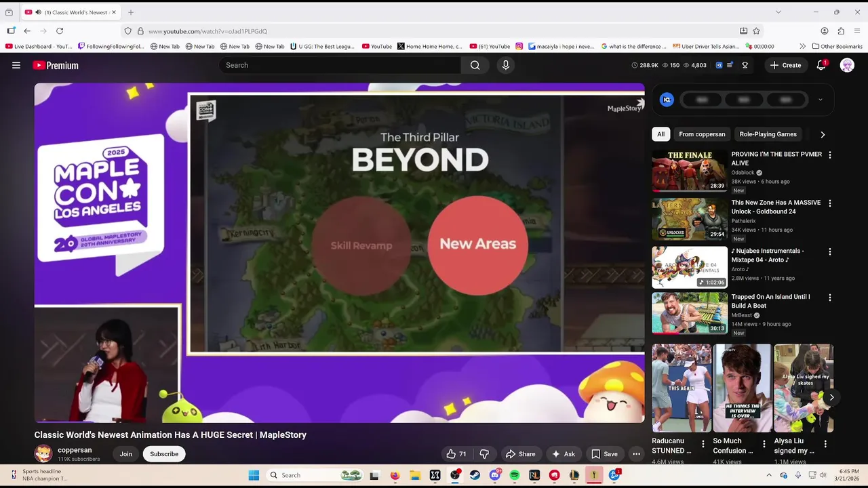Show more Shorts with right arrow
868x488 pixels.
point(831,397)
